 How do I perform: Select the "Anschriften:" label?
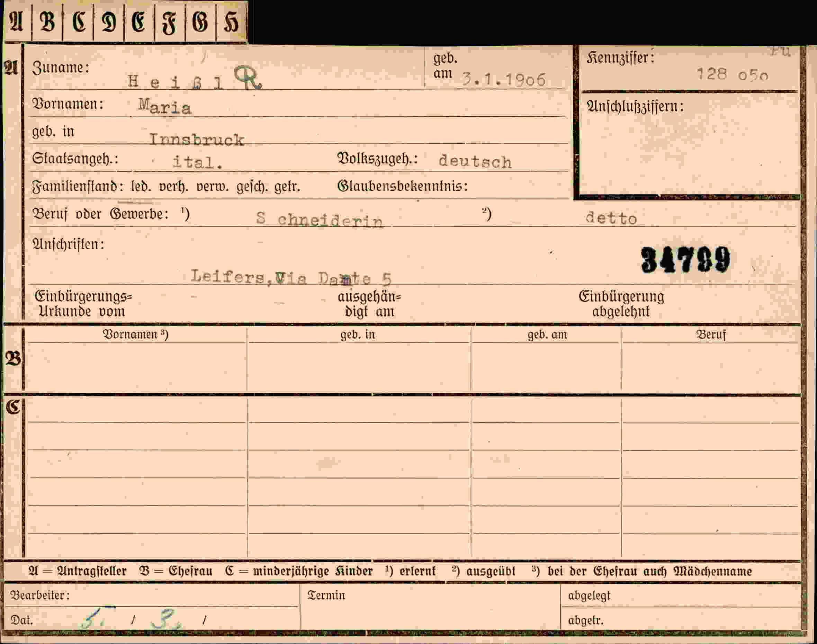pyautogui.click(x=68, y=244)
